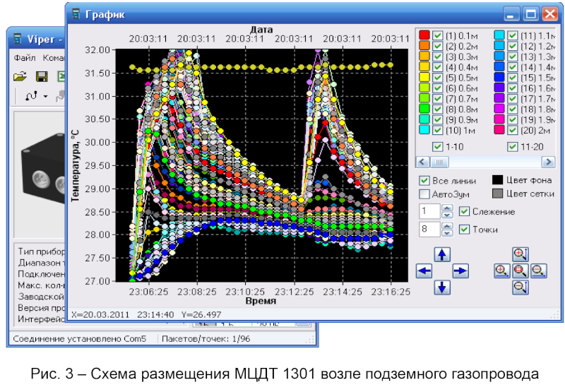Open the Команды menu in Viper
This screenshot has height=392, width=565.
coord(54,57)
